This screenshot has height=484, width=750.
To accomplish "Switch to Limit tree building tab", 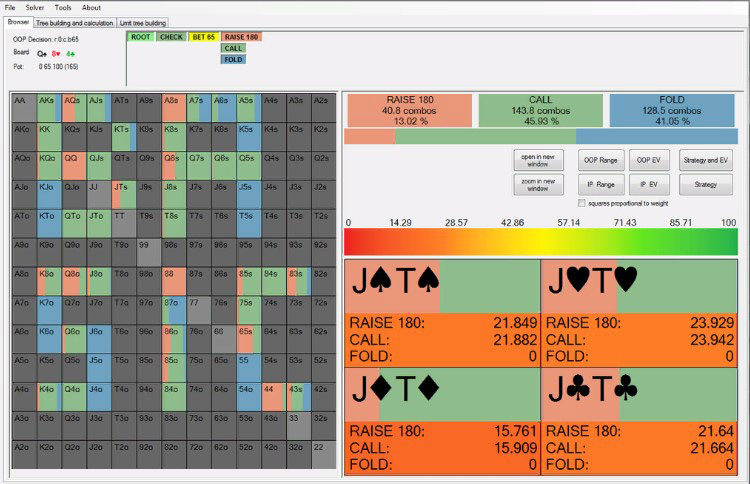I will (143, 22).
